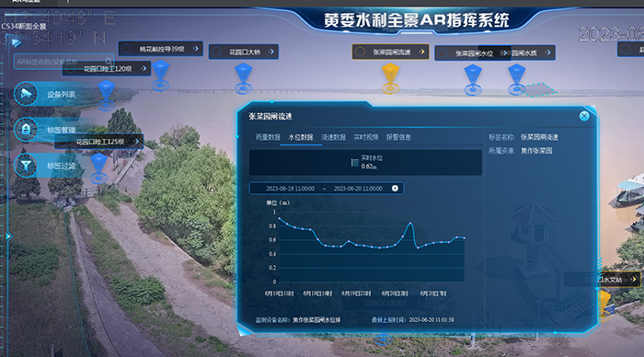Clear the date range with x icon
Viewport: 644px width, 357px height.
click(x=395, y=188)
